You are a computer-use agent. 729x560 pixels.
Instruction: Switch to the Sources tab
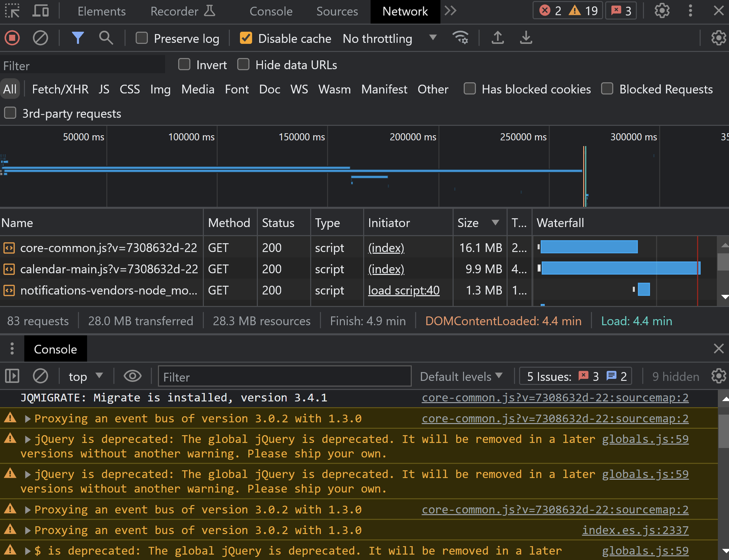pyautogui.click(x=337, y=11)
